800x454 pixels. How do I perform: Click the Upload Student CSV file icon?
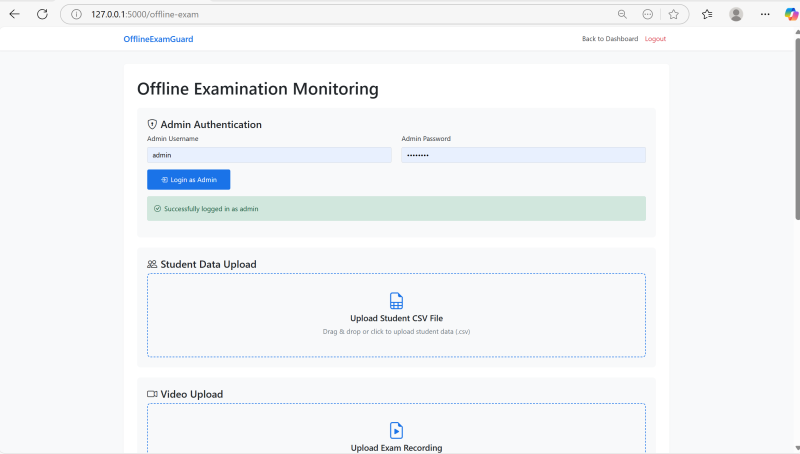click(x=396, y=301)
